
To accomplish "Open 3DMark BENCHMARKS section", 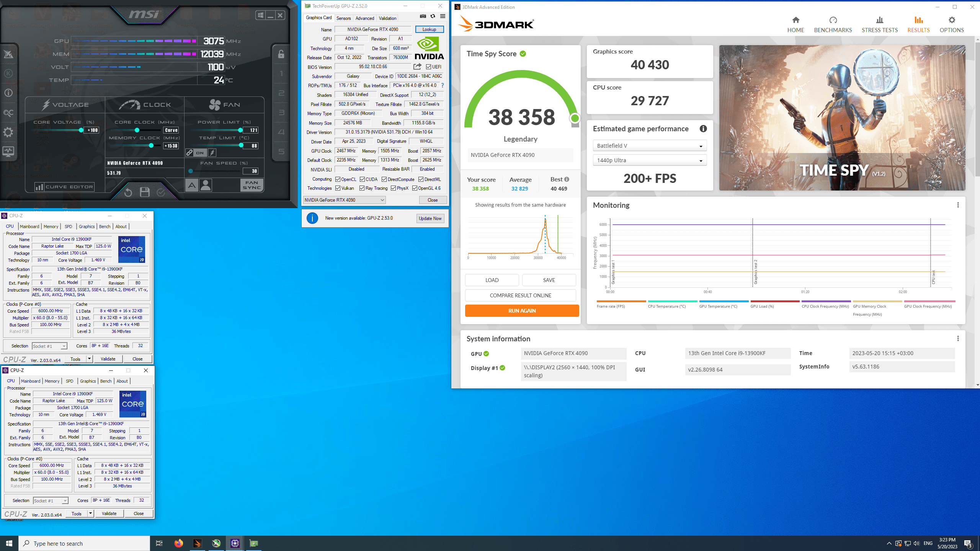I will point(833,24).
